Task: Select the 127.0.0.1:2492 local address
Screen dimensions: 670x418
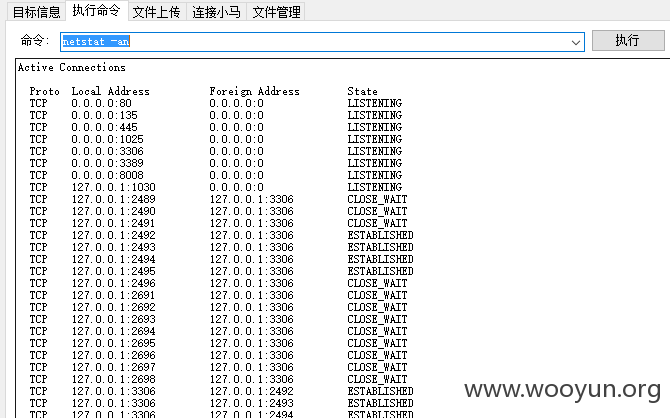Action: pos(113,235)
